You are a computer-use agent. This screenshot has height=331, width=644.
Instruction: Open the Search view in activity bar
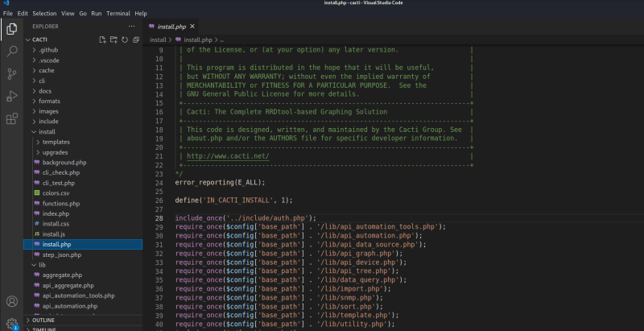point(12,52)
